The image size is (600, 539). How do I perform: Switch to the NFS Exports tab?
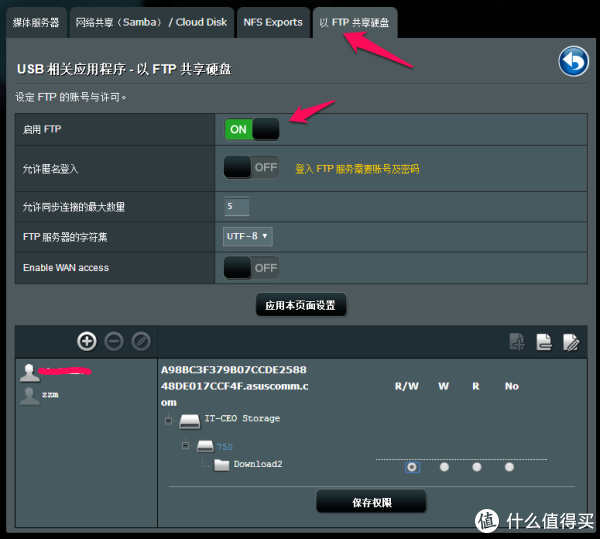(x=273, y=23)
